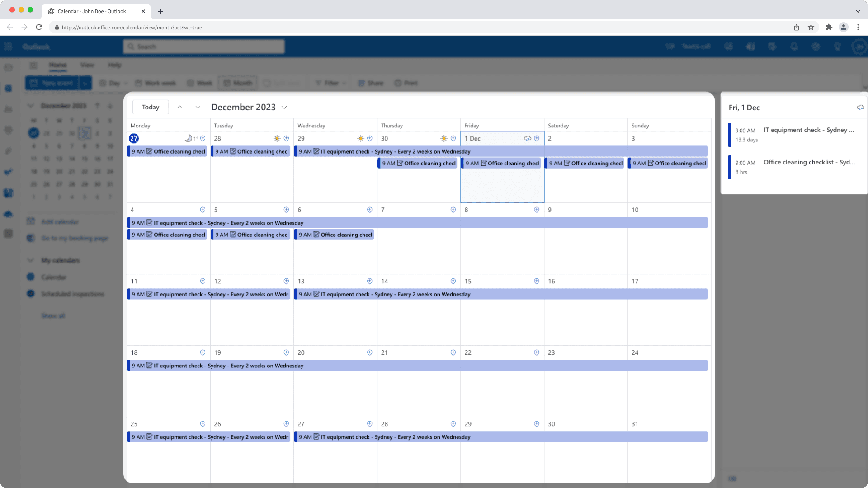Open the To Do app from the sidebar
Image resolution: width=868 pixels, height=488 pixels.
click(x=8, y=171)
